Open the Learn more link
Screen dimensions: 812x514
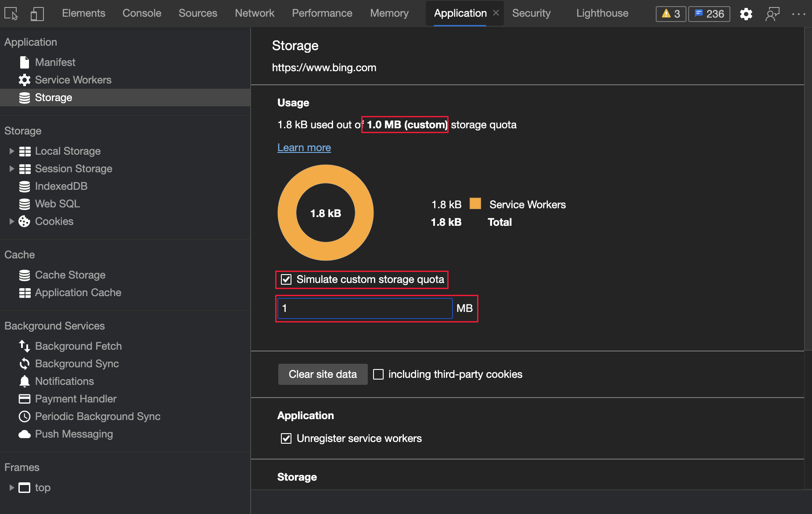[304, 147]
